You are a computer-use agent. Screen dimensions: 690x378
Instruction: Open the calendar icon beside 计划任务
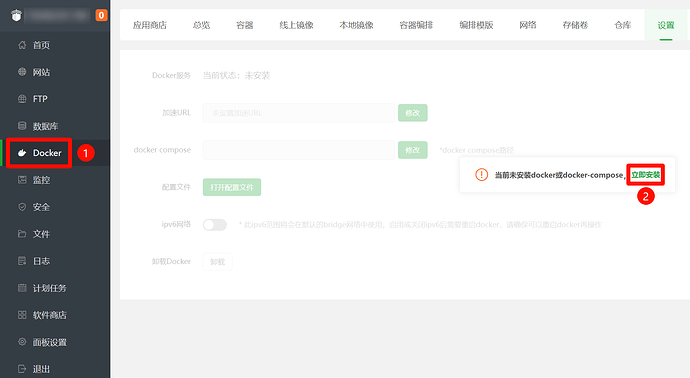tap(22, 288)
